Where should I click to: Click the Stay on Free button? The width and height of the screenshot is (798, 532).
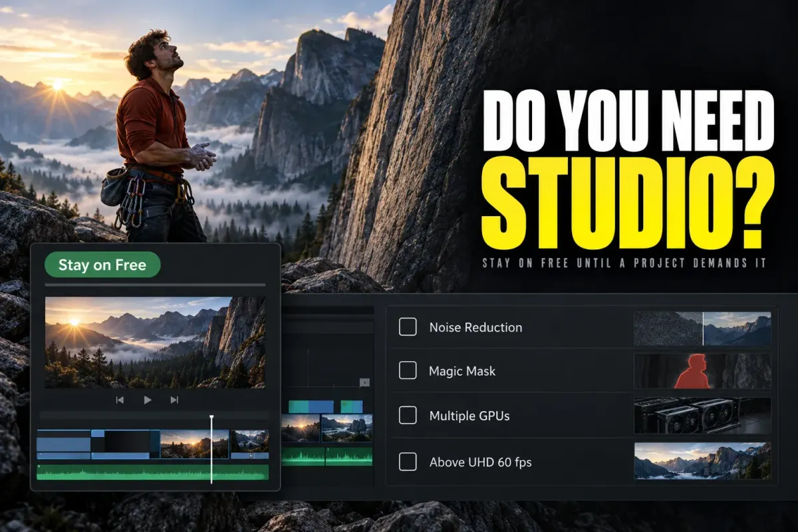tap(102, 265)
